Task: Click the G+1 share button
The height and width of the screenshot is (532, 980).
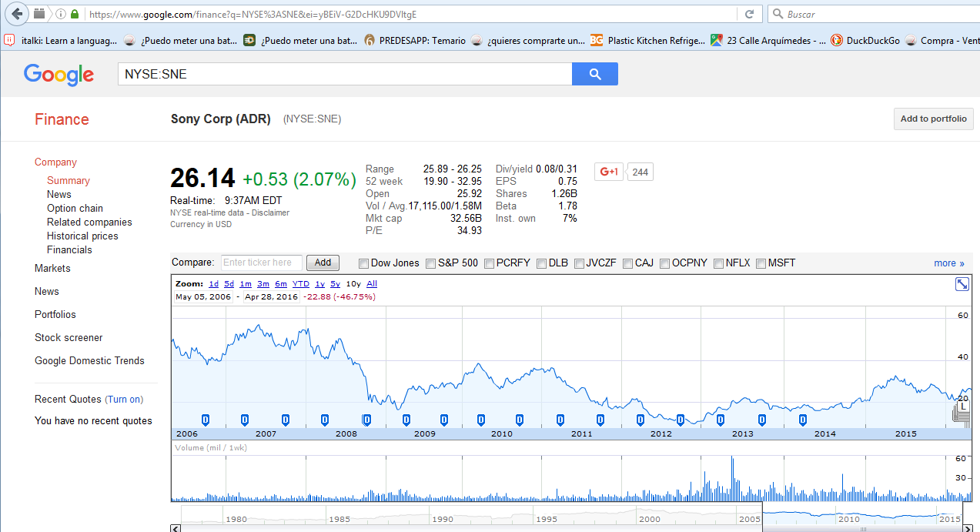Action: (610, 172)
